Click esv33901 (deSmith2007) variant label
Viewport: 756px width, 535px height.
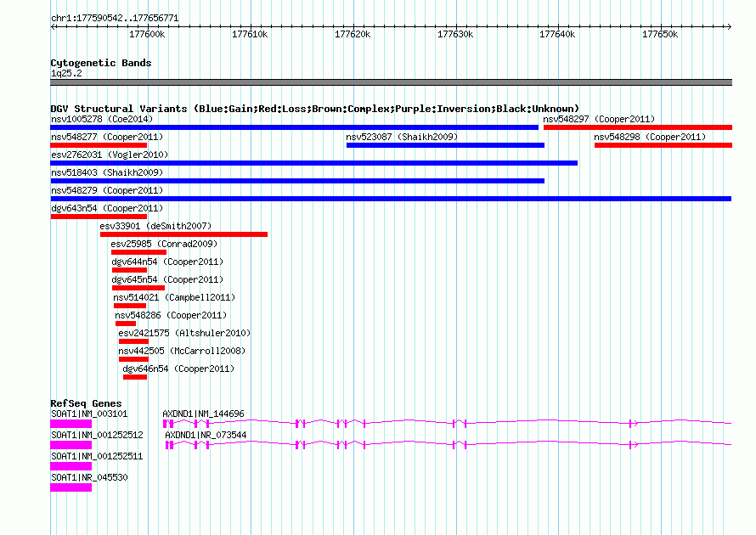tap(155, 226)
